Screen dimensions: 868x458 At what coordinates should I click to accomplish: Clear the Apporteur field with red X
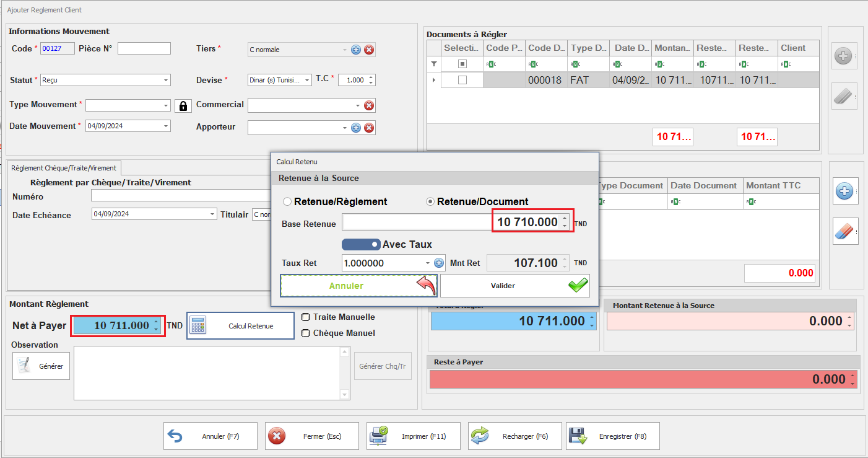369,128
